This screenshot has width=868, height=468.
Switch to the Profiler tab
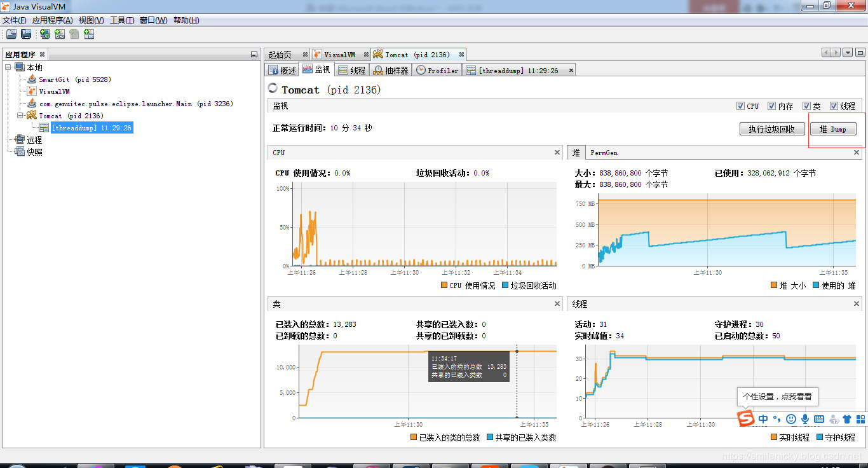pyautogui.click(x=438, y=70)
